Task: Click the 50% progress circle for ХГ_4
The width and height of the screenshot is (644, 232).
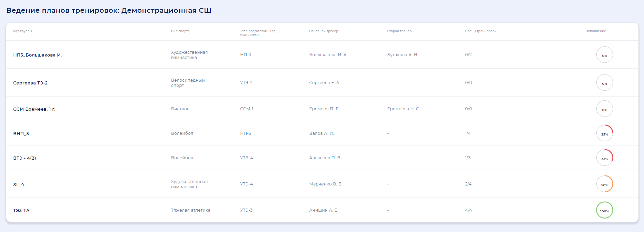Action: [604, 184]
